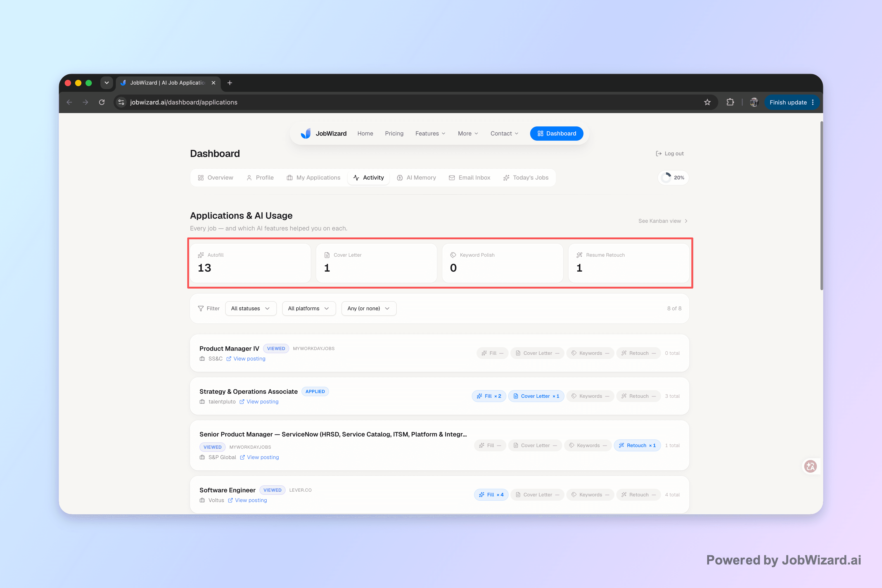Click the "8 of 8" results count
882x588 pixels.
(x=674, y=309)
